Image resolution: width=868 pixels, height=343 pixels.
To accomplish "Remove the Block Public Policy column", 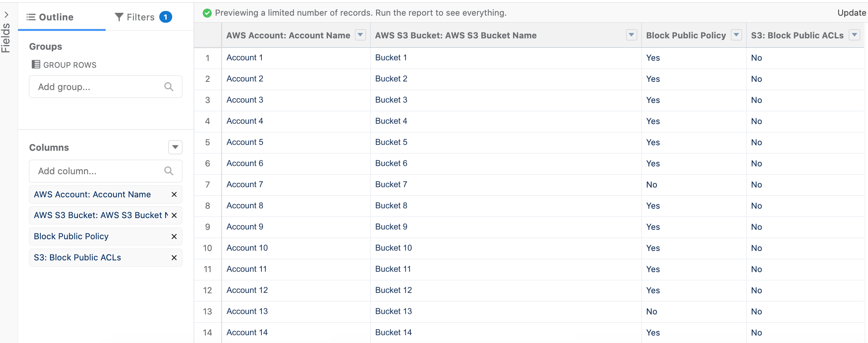I will tap(174, 236).
